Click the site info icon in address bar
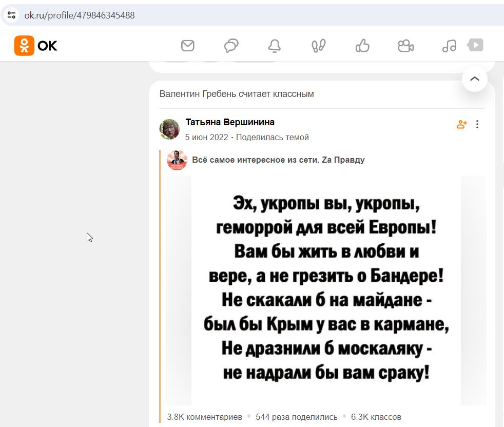Viewport: 504px width, 427px height. (x=12, y=15)
